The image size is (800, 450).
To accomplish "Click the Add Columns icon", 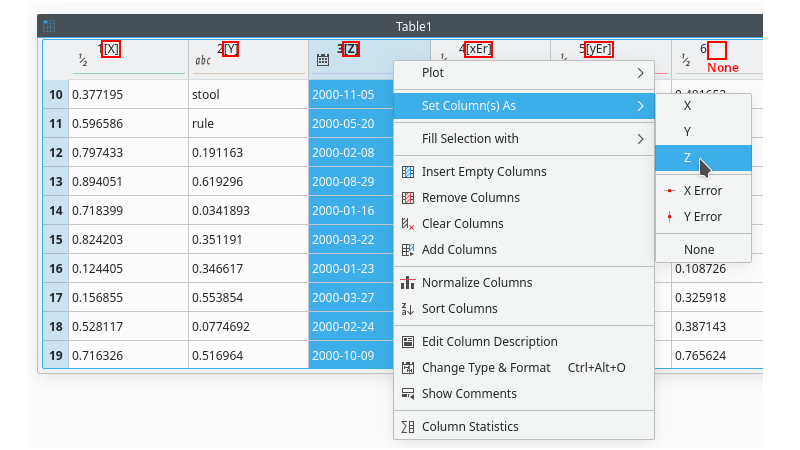I will (x=408, y=250).
